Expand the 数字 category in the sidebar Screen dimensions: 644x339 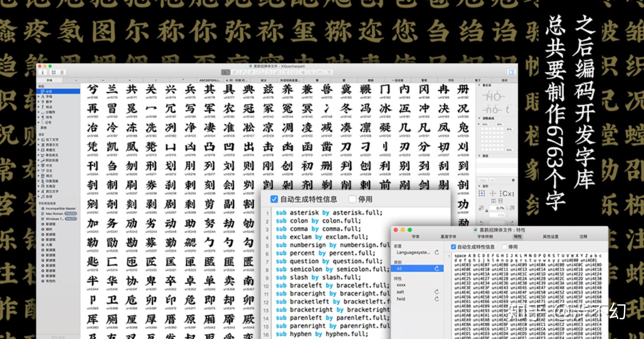tap(38, 102)
